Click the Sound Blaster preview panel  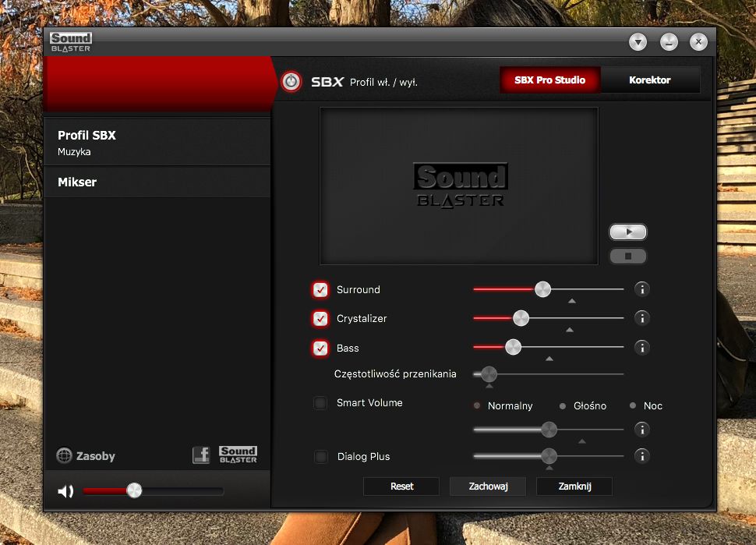tap(459, 186)
